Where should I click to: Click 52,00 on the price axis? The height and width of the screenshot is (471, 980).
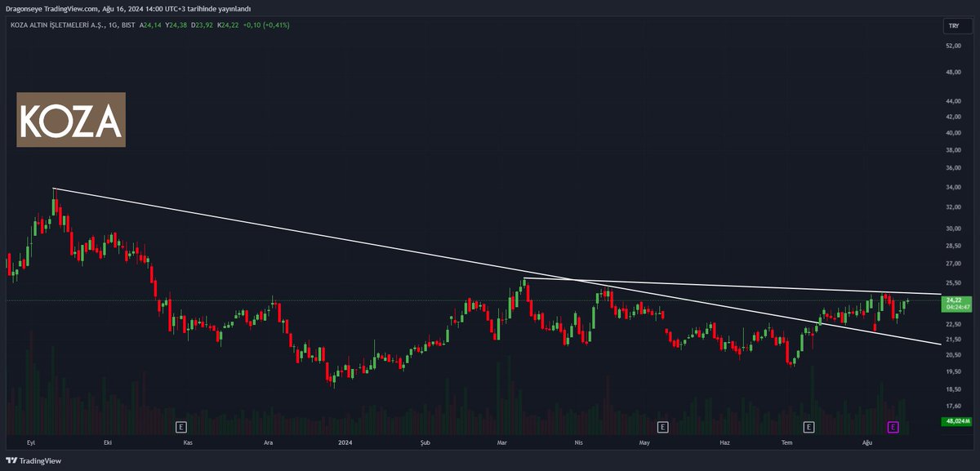[953, 47]
